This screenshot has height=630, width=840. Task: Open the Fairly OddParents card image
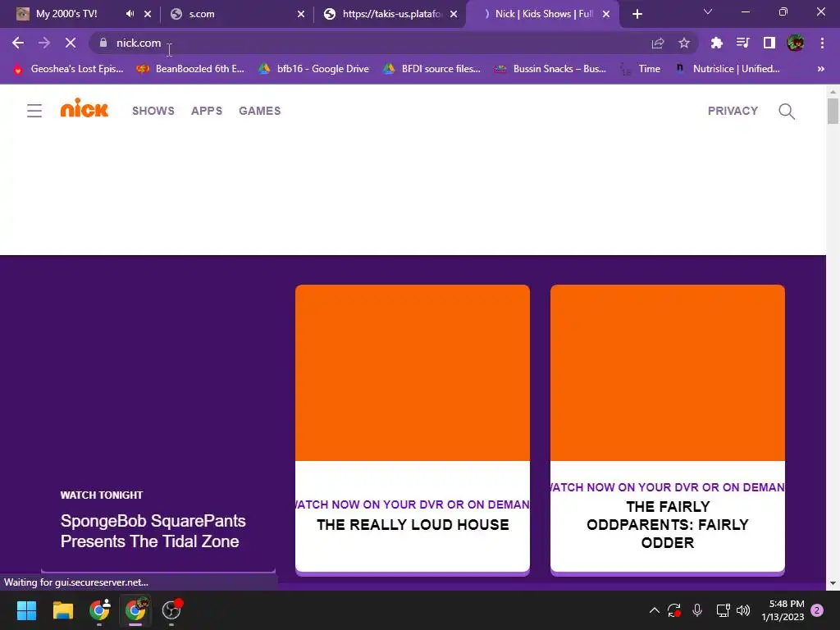click(668, 373)
